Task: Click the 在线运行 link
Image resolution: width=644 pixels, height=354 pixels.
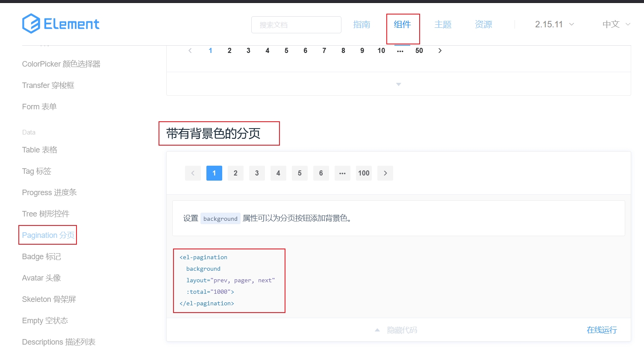Action: pos(601,330)
